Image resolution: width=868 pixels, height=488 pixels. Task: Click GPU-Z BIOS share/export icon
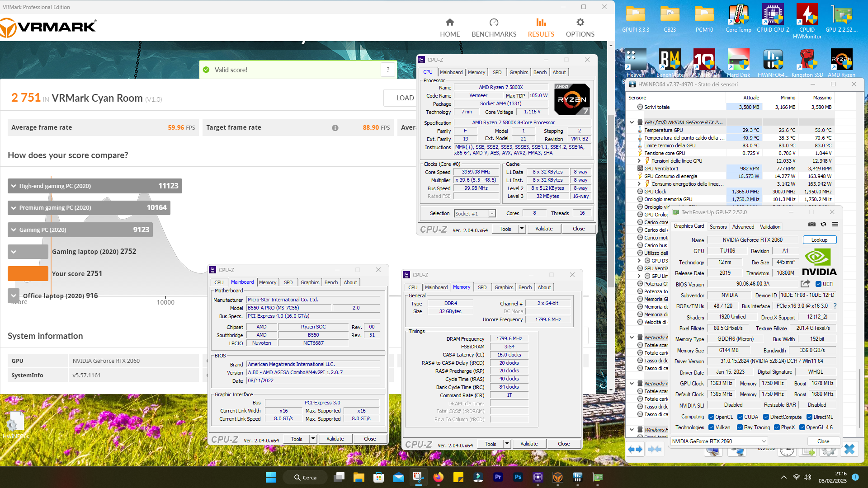[x=805, y=284]
